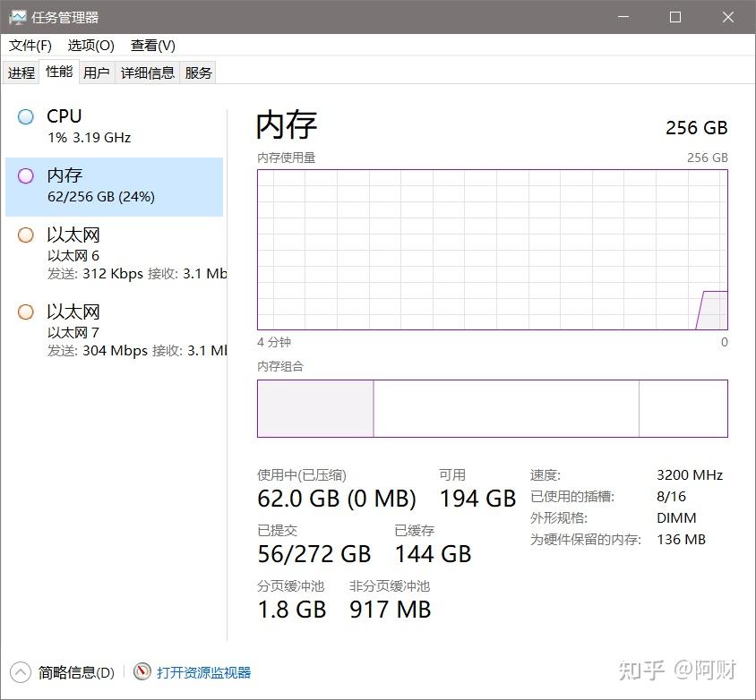Screen dimensions: 756x700
Task: Open the 查看(V) menu
Action: click(150, 45)
